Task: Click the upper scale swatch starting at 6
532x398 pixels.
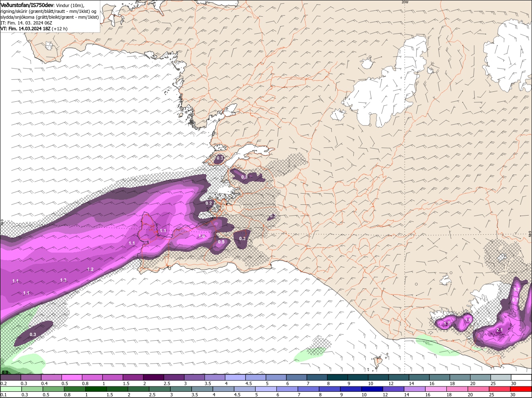Action: (296, 377)
